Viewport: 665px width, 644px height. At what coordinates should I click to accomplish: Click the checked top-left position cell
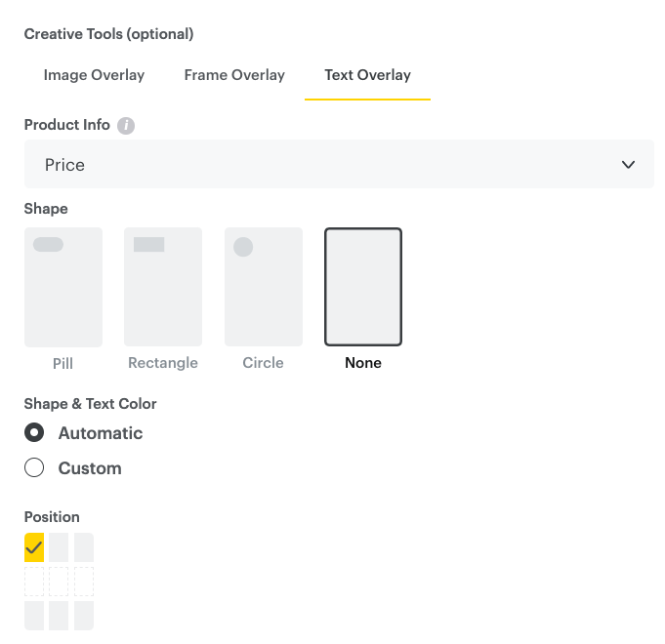pyautogui.click(x=34, y=547)
